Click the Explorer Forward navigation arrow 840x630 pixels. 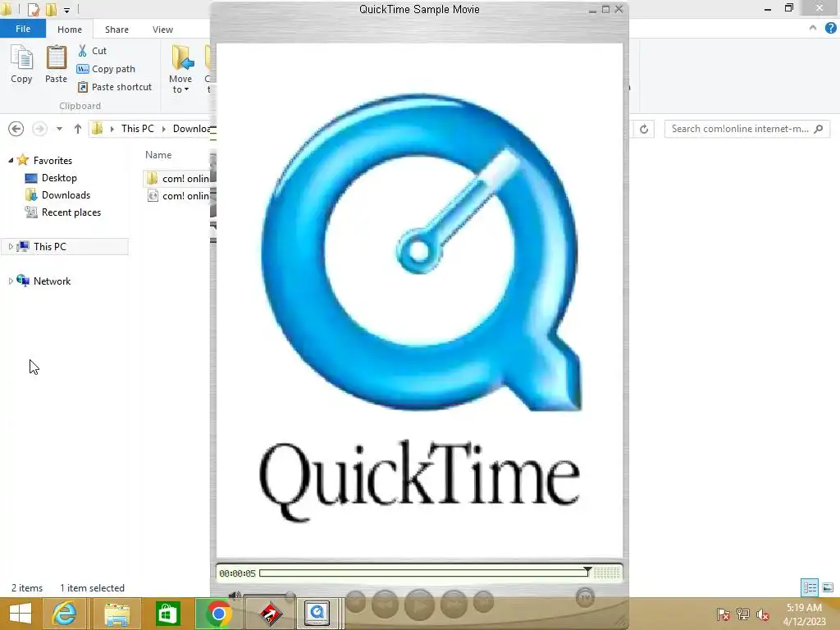39,129
